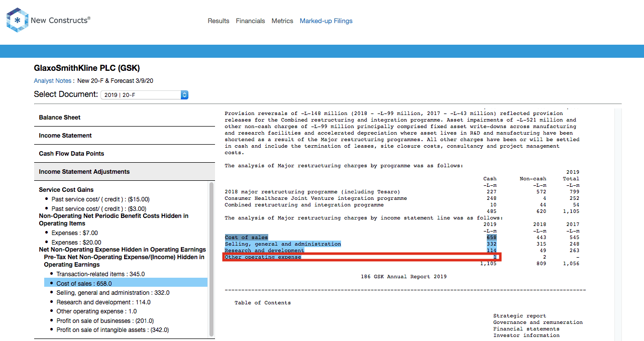644x341 pixels.
Task: Select Profit on sale of intangible assets item
Action: pyautogui.click(x=113, y=330)
